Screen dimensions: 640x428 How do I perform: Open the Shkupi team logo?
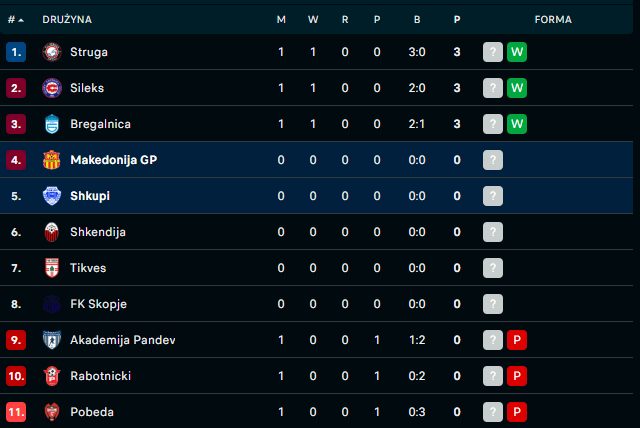52,196
